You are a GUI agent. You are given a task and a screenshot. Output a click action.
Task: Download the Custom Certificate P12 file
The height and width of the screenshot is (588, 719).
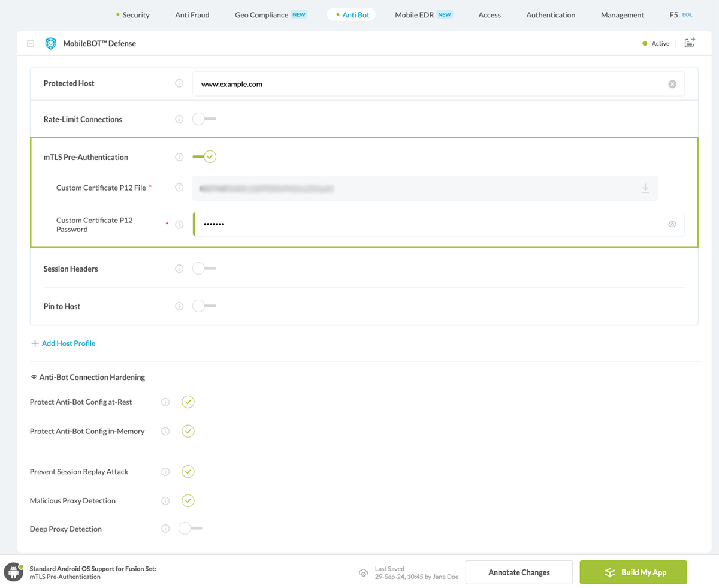645,188
